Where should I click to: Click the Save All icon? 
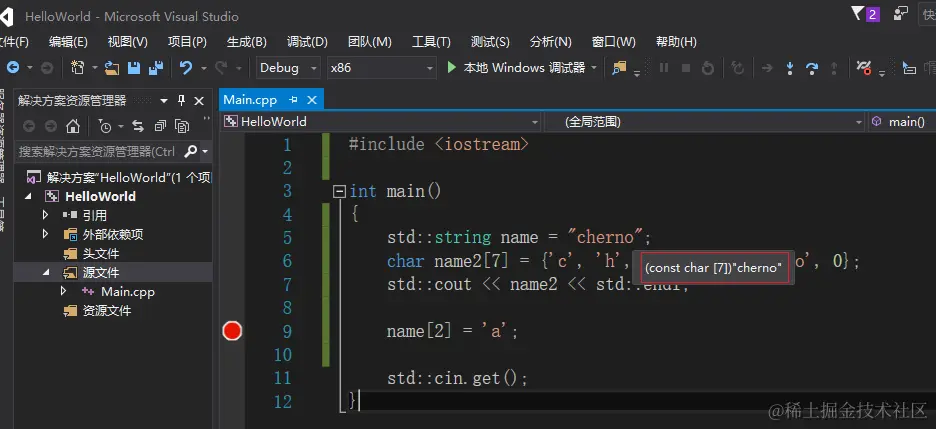point(156,68)
